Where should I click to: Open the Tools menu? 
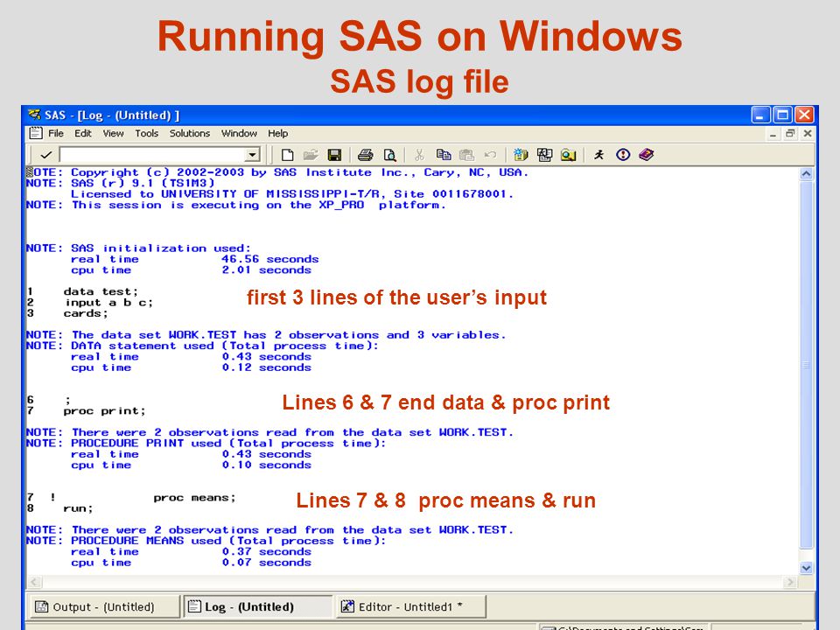click(x=146, y=133)
